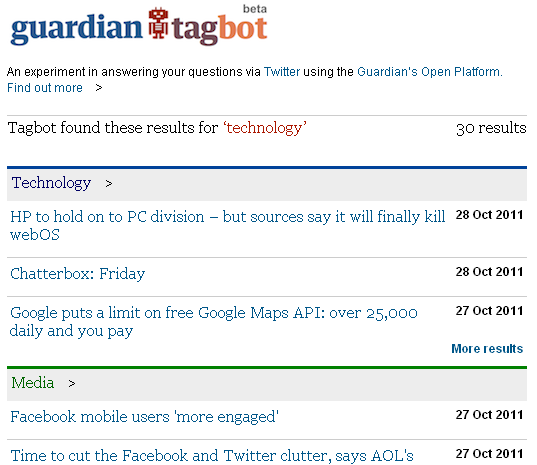Follow the Twitter link

pyautogui.click(x=282, y=72)
